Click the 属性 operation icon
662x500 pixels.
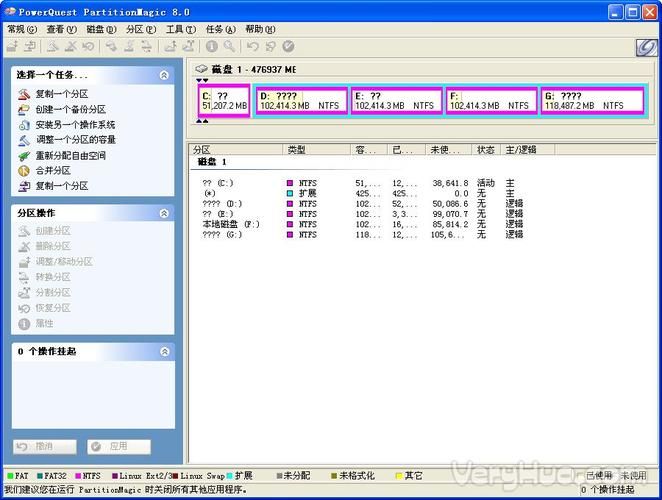pos(24,323)
